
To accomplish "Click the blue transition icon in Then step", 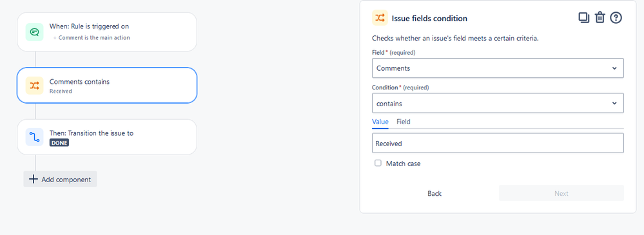I will [x=35, y=137].
